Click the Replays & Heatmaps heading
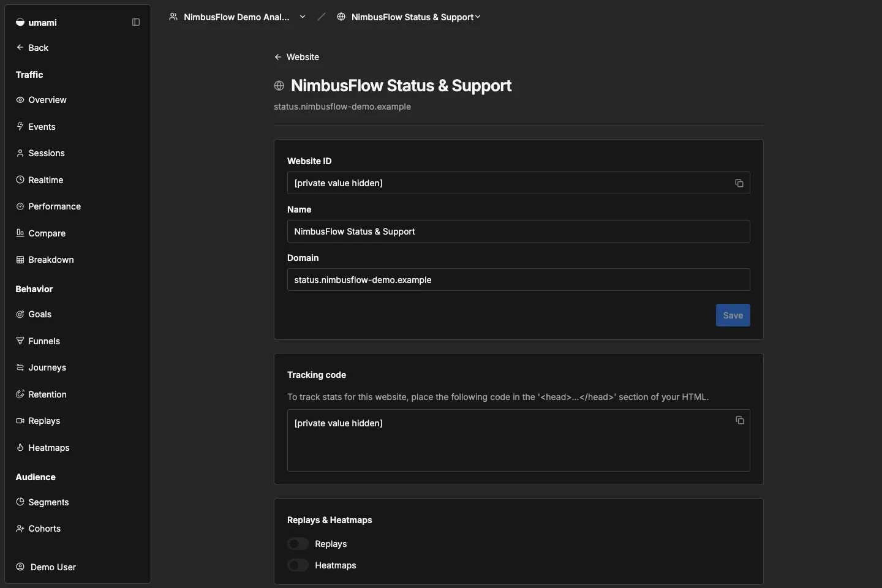This screenshot has width=882, height=588. pos(330,520)
